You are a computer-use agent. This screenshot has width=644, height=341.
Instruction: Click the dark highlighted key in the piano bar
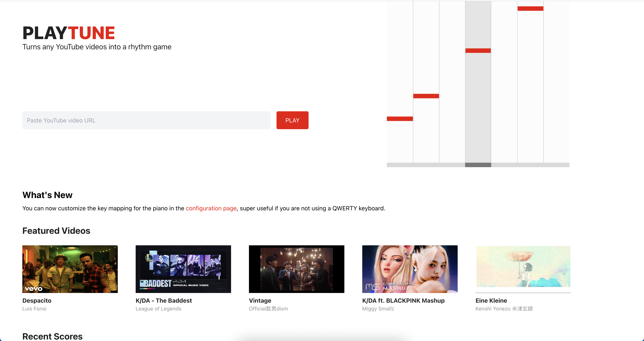478,165
